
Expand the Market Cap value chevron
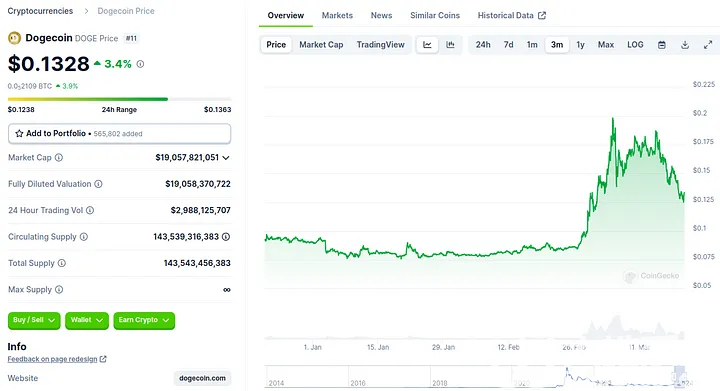tap(226, 158)
